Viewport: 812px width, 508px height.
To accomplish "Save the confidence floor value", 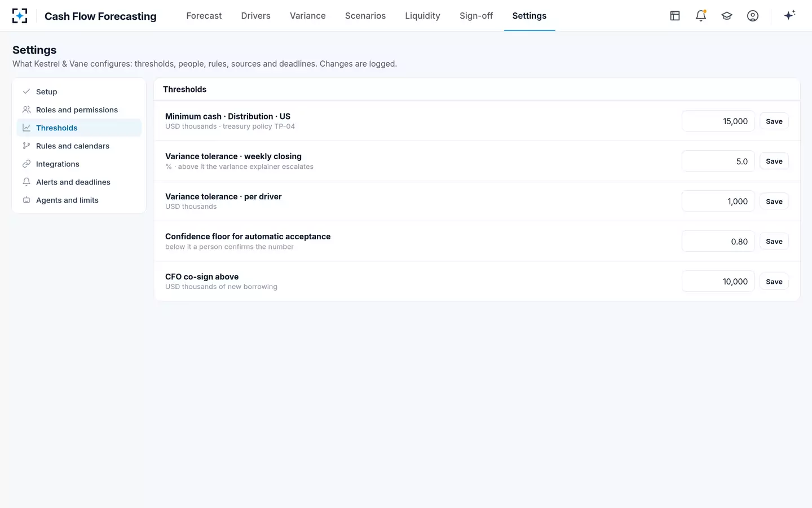I will (774, 242).
